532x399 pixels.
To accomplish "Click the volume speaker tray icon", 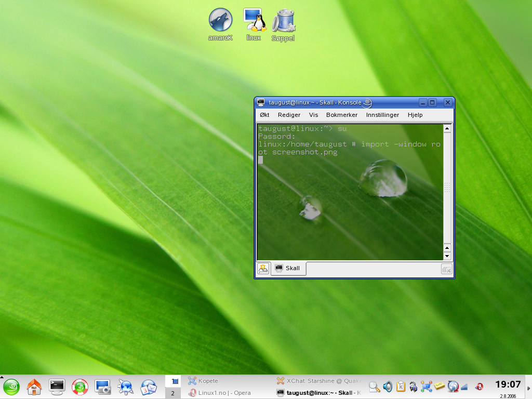I will (x=388, y=387).
